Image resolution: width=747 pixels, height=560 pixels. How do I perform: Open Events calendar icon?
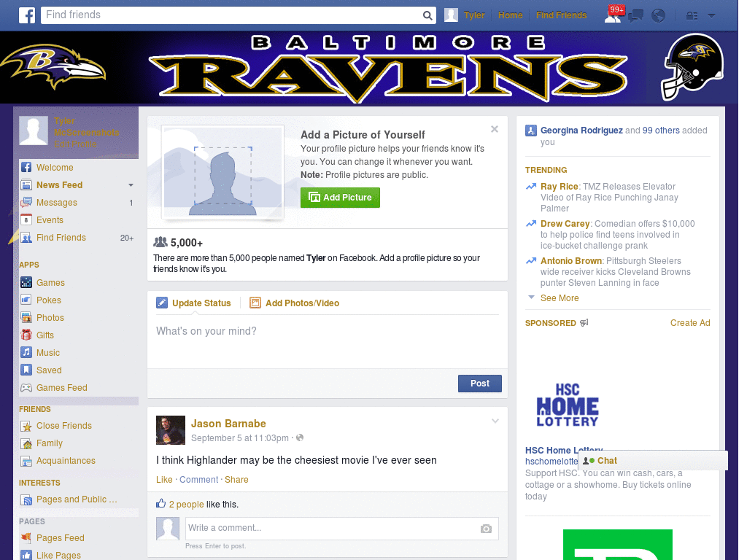coord(26,220)
